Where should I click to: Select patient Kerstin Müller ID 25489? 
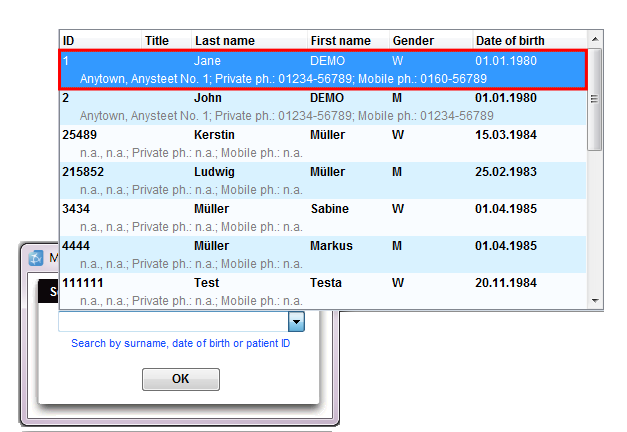(x=323, y=144)
